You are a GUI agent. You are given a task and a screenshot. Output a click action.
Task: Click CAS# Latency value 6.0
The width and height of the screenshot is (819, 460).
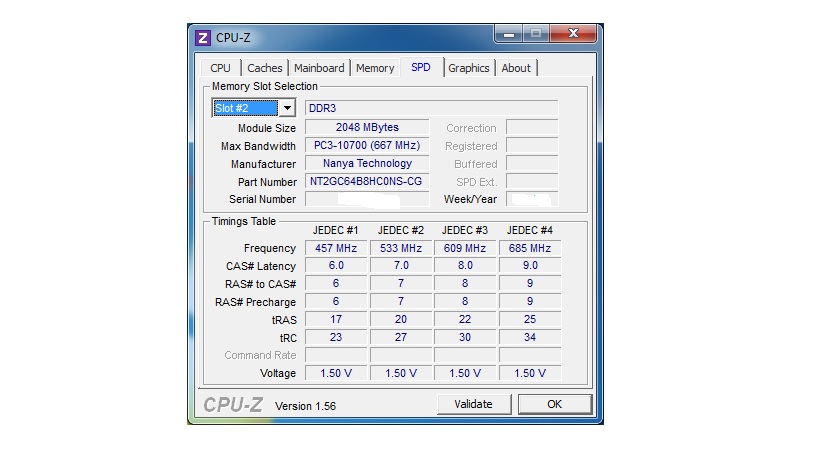click(x=336, y=265)
